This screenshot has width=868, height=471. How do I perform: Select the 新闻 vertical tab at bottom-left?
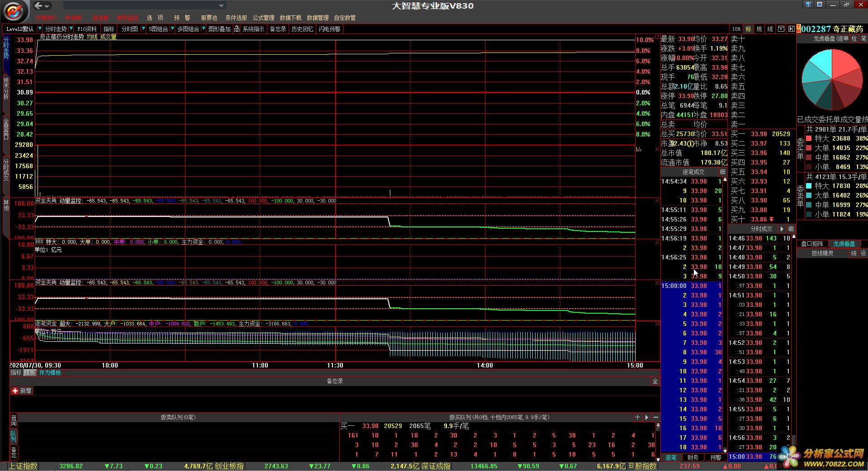[14, 421]
